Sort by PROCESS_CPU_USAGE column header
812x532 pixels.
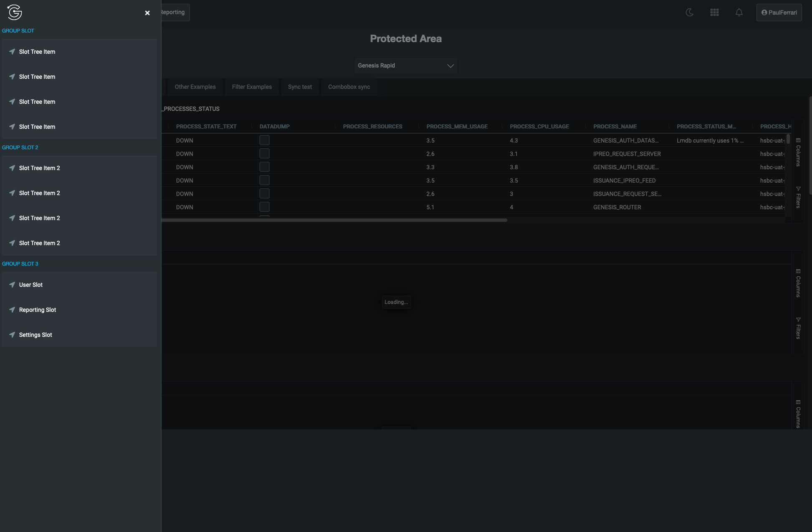tap(540, 126)
